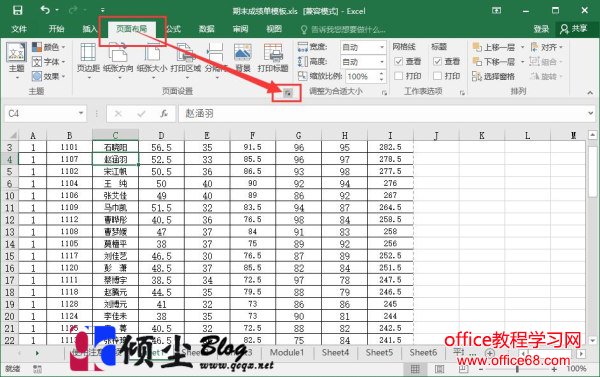600x377 pixels.
Task: Click the zoom out minus button
Action: click(481, 369)
